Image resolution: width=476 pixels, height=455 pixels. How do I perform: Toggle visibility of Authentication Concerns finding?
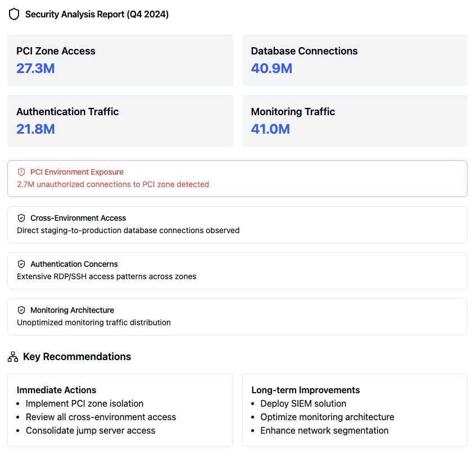pos(237,270)
